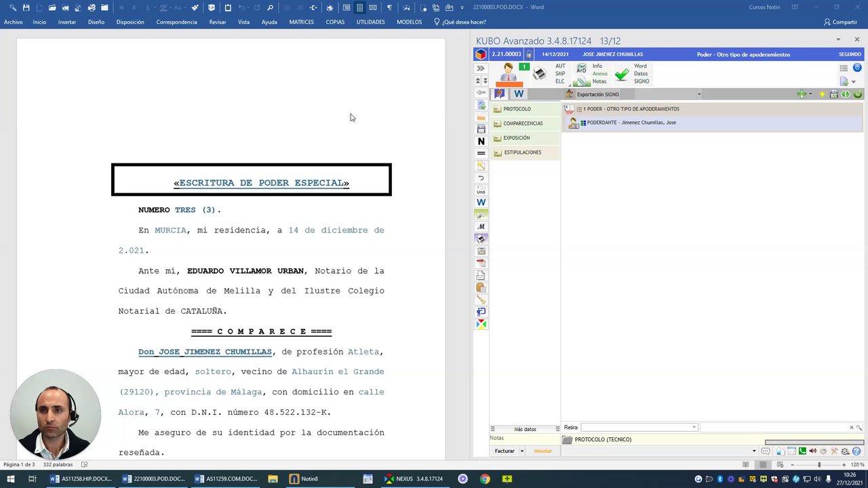Select PODERDANTE Jimenez Chumillas, Jose row
Viewport: 868px width, 488px height.
712,123
